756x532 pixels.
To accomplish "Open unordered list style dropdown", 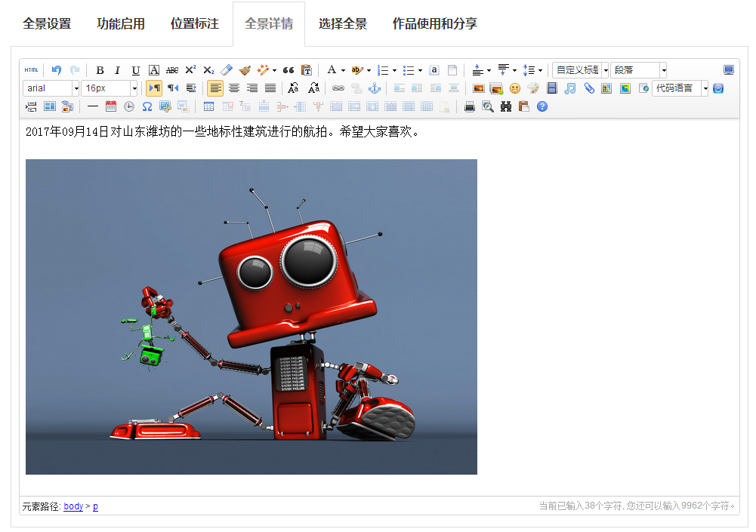I will pos(420,70).
